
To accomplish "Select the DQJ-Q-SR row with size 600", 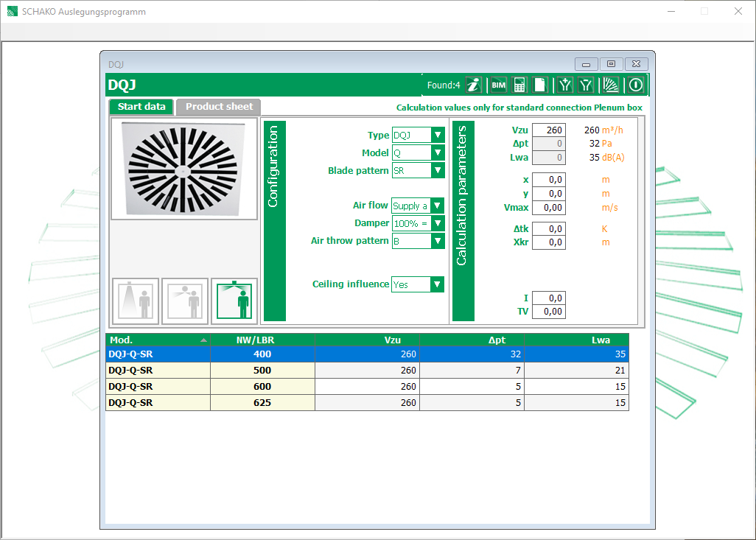I will click(368, 386).
